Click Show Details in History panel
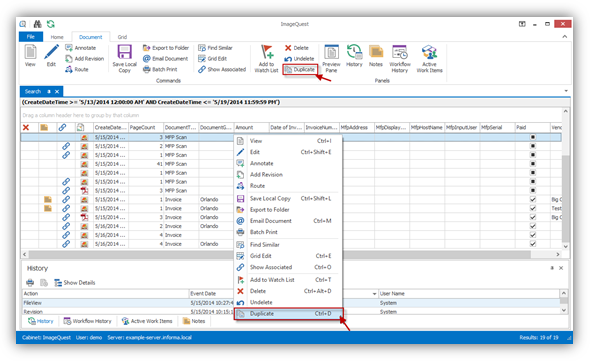 click(x=75, y=282)
